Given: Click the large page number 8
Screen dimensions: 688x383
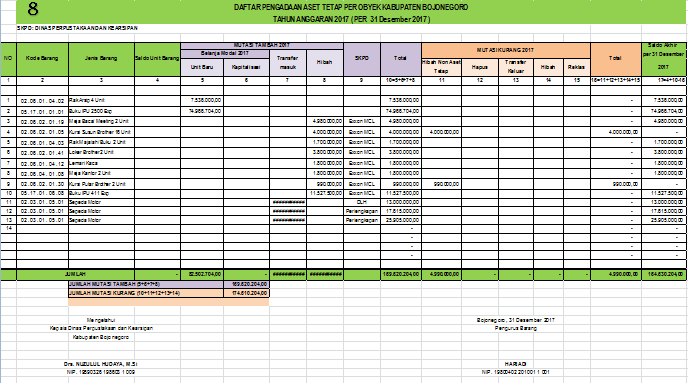Looking at the screenshot, I should (x=32, y=9).
